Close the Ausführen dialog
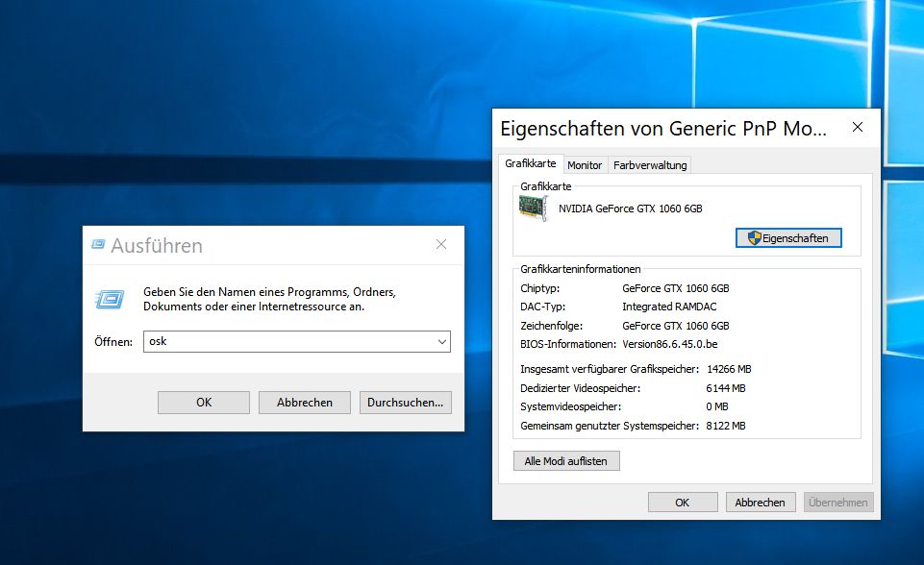The image size is (924, 565). point(440,244)
